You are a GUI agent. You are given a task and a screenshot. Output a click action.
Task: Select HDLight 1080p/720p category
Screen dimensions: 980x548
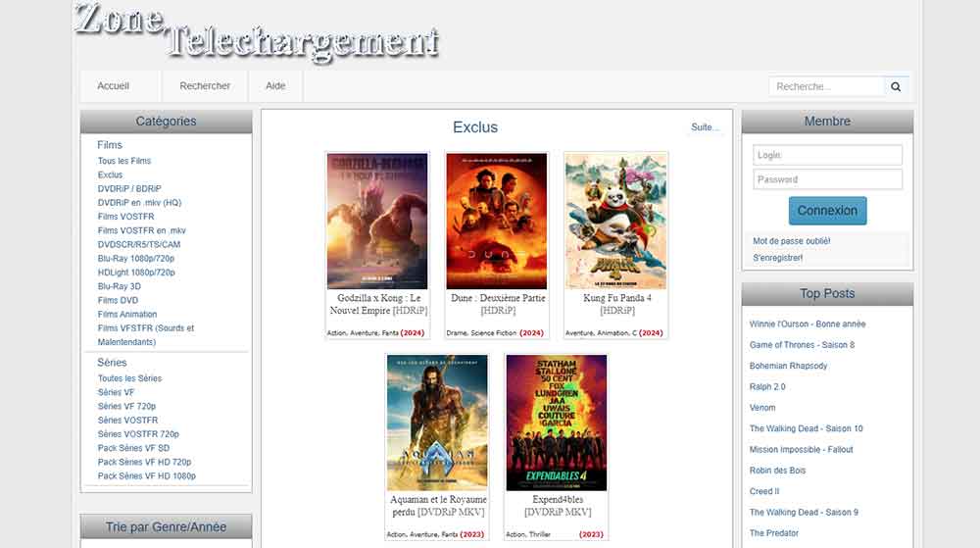(136, 273)
